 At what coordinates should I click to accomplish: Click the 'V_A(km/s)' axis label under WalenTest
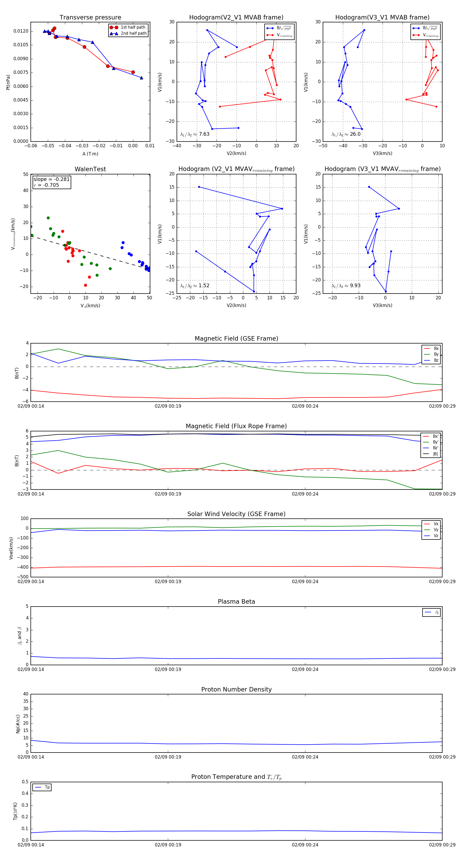90,306
